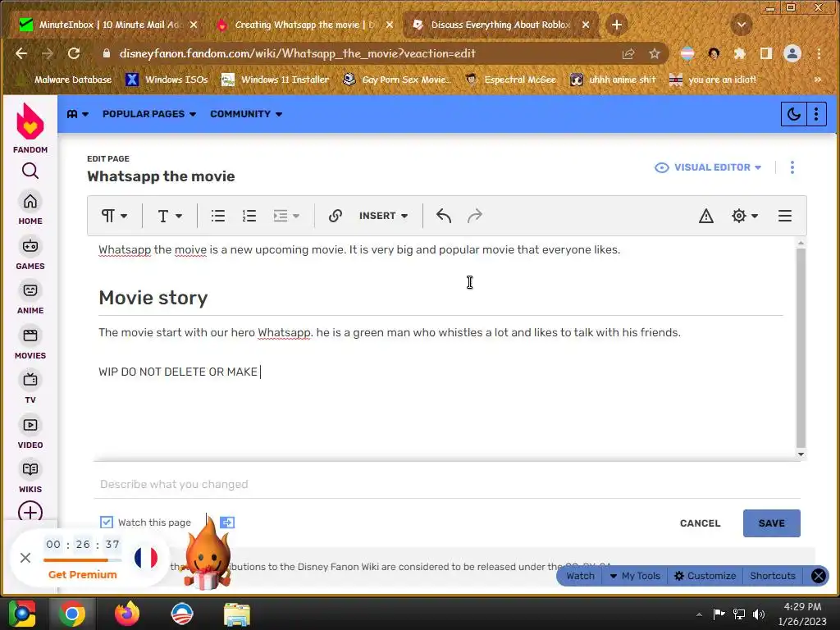This screenshot has height=630, width=840.
Task: Open the TV section
Action: pos(30,388)
